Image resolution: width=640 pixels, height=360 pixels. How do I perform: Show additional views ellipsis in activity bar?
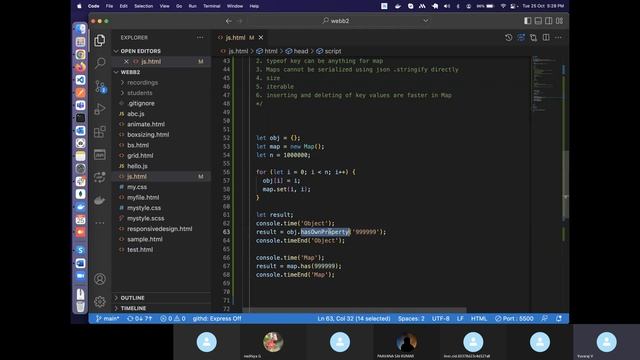[100, 223]
